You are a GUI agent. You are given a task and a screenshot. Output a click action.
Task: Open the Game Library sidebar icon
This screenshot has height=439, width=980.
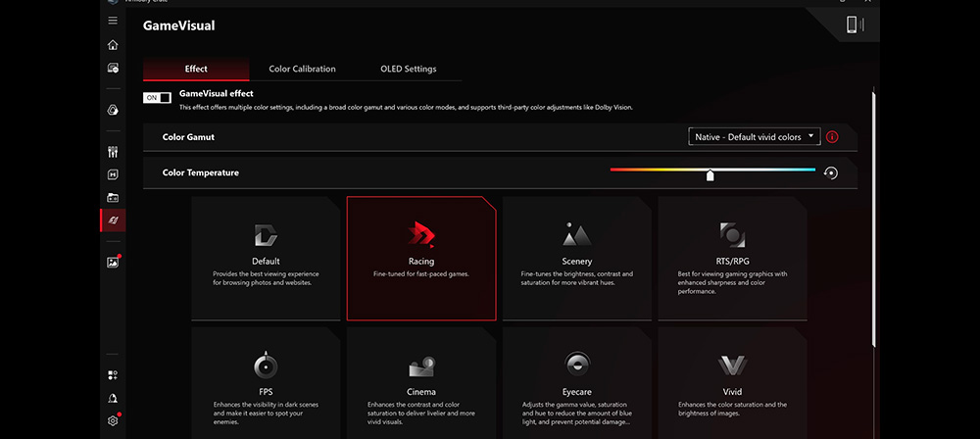(113, 198)
